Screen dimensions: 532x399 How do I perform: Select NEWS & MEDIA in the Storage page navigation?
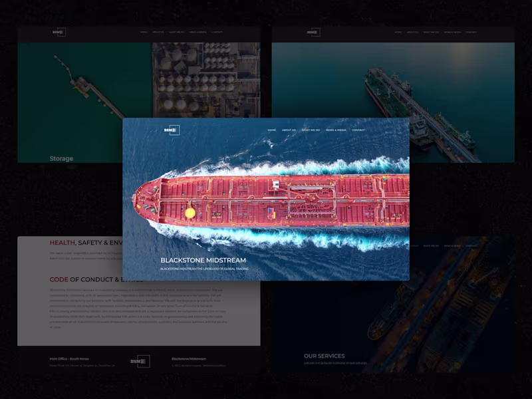click(x=198, y=32)
